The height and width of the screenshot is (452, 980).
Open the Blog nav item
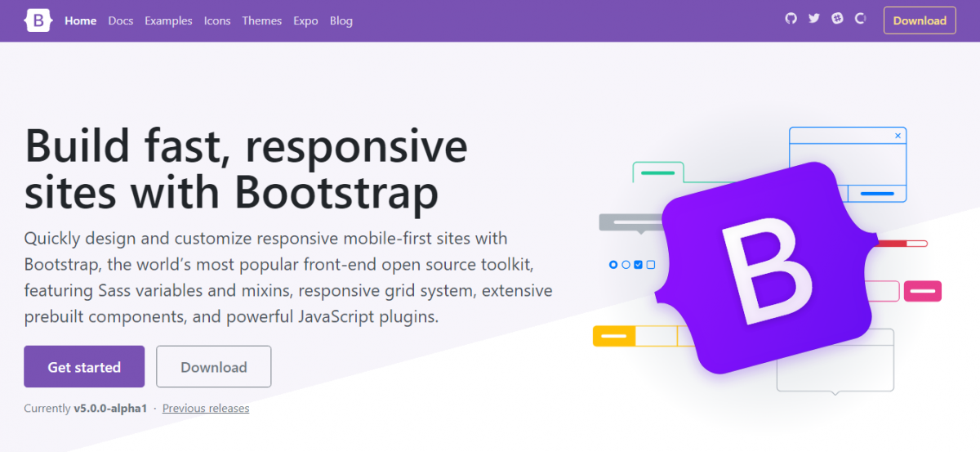341,20
